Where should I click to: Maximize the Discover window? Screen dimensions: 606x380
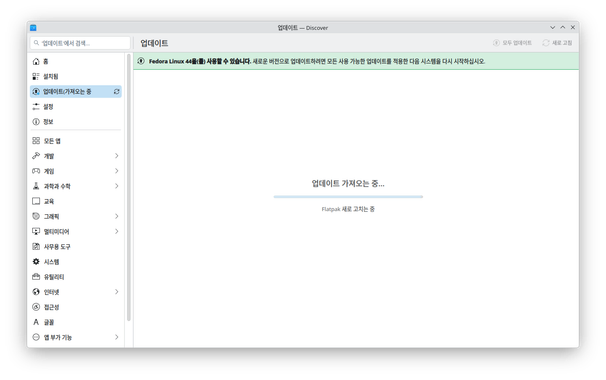(563, 27)
